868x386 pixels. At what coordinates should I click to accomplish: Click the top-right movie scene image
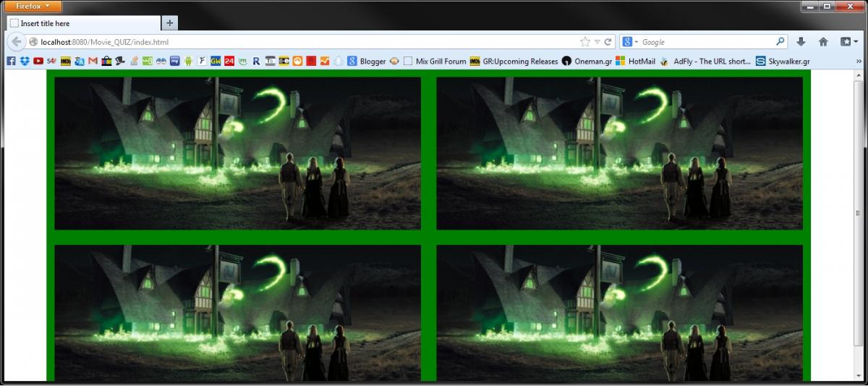point(620,154)
